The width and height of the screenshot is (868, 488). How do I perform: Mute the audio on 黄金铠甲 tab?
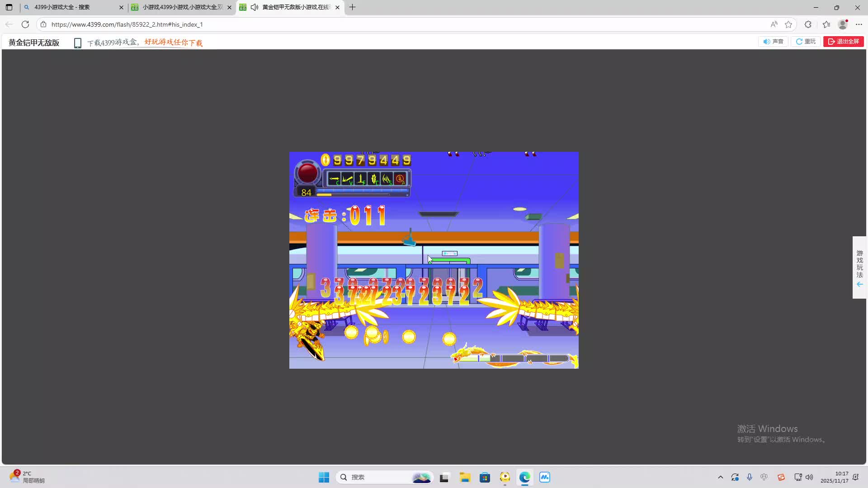pos(255,7)
